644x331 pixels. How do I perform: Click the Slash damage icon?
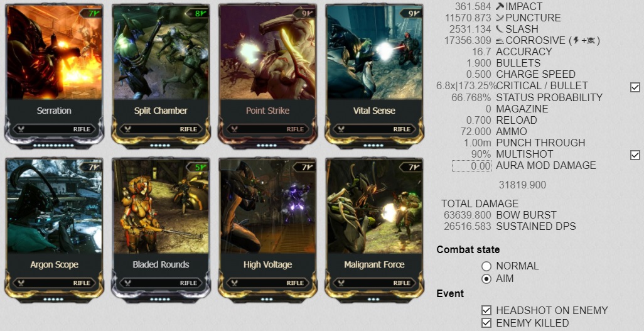pos(500,29)
